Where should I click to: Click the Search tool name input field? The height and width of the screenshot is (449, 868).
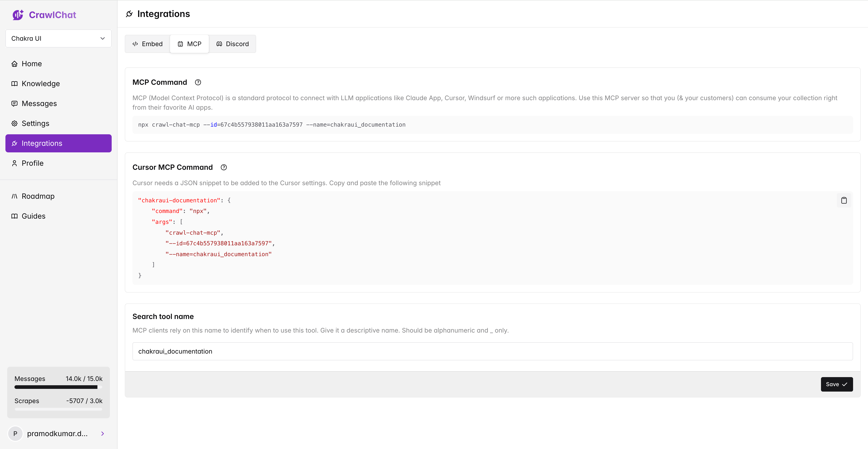pyautogui.click(x=492, y=351)
